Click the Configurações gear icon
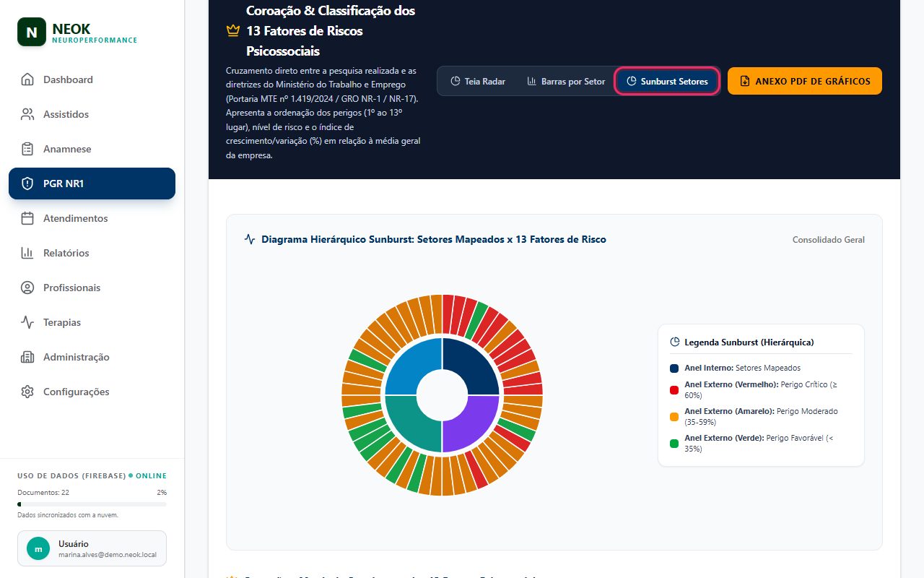This screenshot has height=578, width=924. [27, 392]
